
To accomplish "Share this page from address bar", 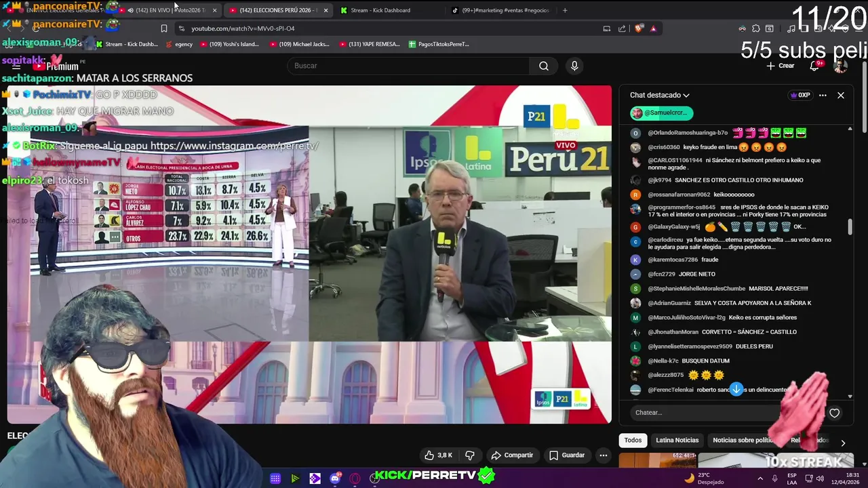I will pos(622,28).
